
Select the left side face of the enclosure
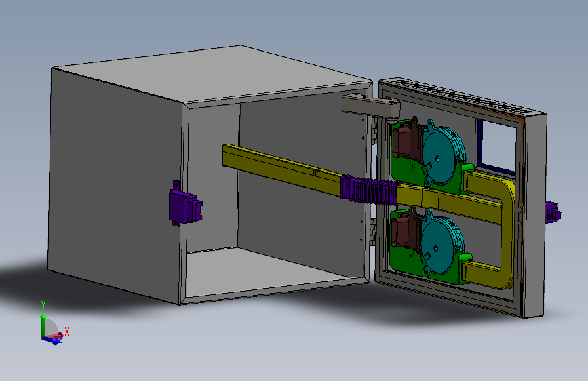[x=115, y=185]
